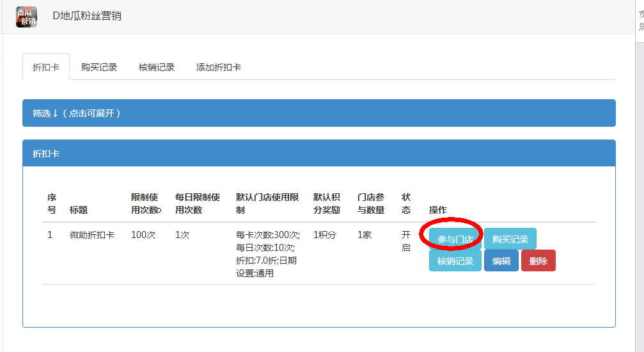Click the 限制使用次数 column header

click(x=146, y=204)
